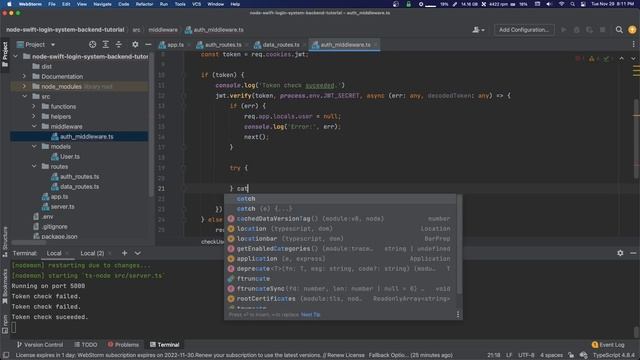
Task: Open the Version Control tool window
Action: click(40, 345)
